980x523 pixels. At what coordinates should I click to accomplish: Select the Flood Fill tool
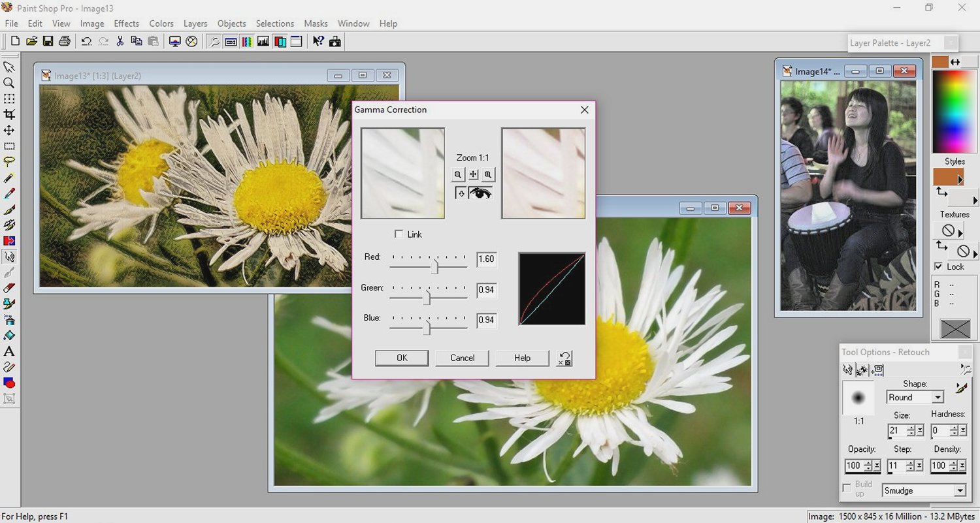9,336
